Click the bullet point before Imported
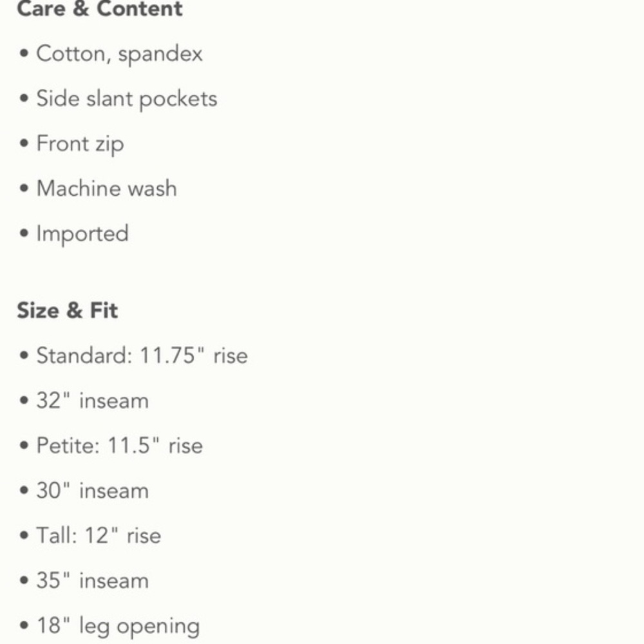This screenshot has width=644, height=644. point(24,234)
